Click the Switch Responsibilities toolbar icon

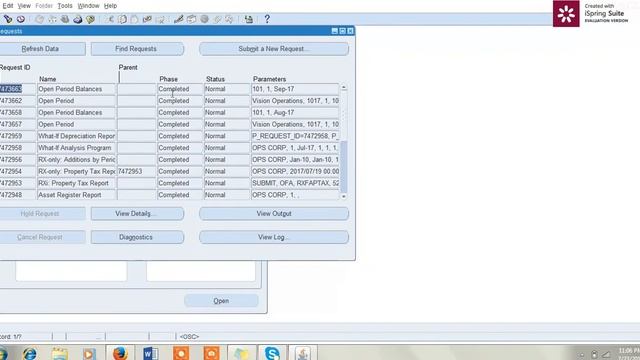coord(65,19)
